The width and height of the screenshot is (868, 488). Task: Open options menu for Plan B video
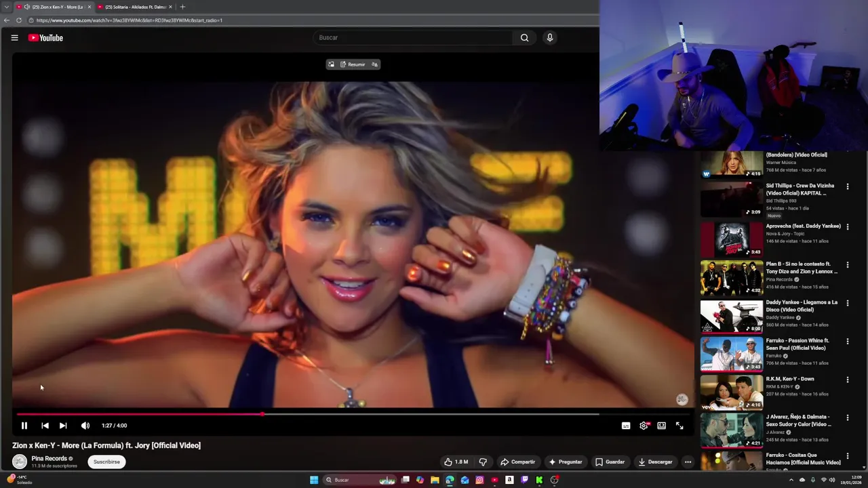(848, 265)
